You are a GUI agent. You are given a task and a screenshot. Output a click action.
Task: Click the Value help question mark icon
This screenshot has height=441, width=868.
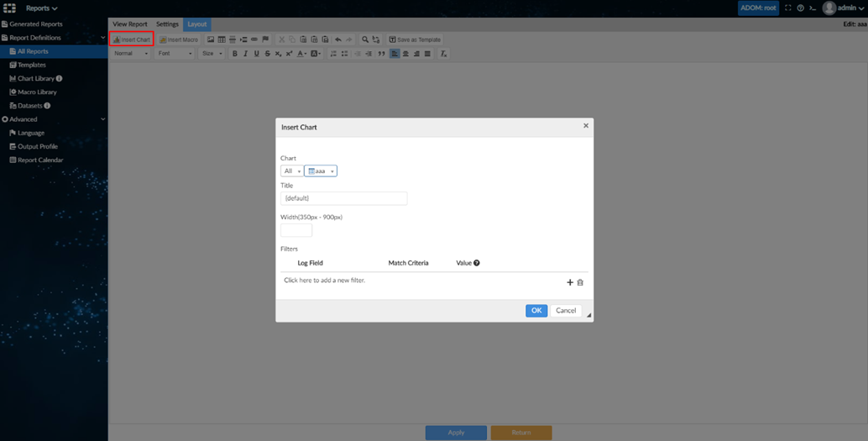[477, 263]
